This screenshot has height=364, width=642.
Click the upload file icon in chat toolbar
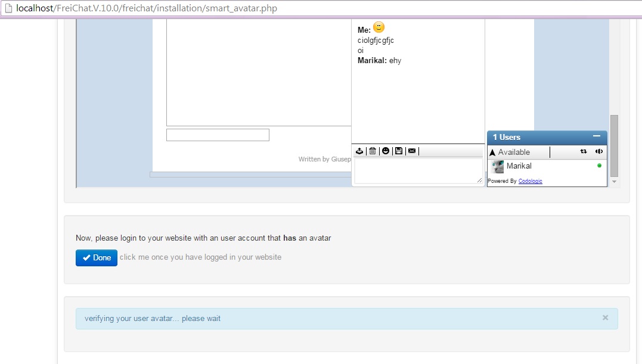pyautogui.click(x=359, y=151)
